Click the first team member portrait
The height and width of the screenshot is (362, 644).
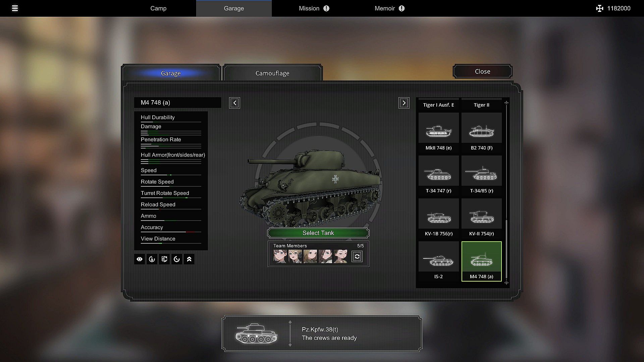tap(280, 256)
